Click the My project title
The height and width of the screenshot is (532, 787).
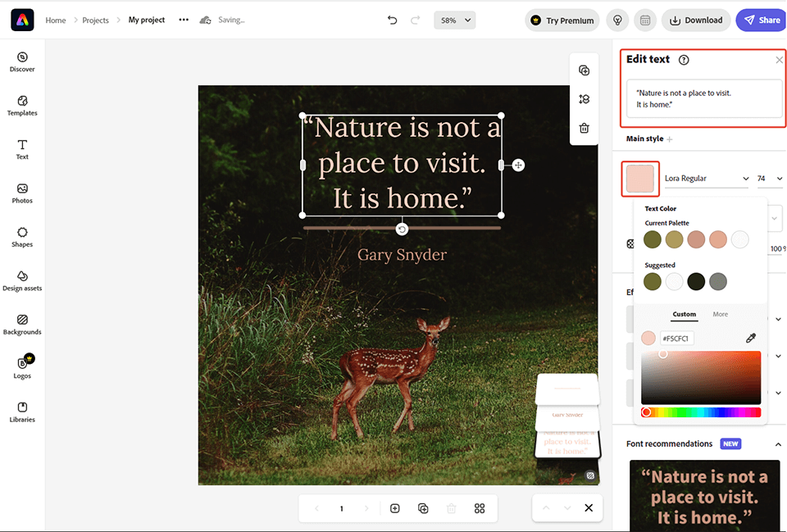click(147, 20)
